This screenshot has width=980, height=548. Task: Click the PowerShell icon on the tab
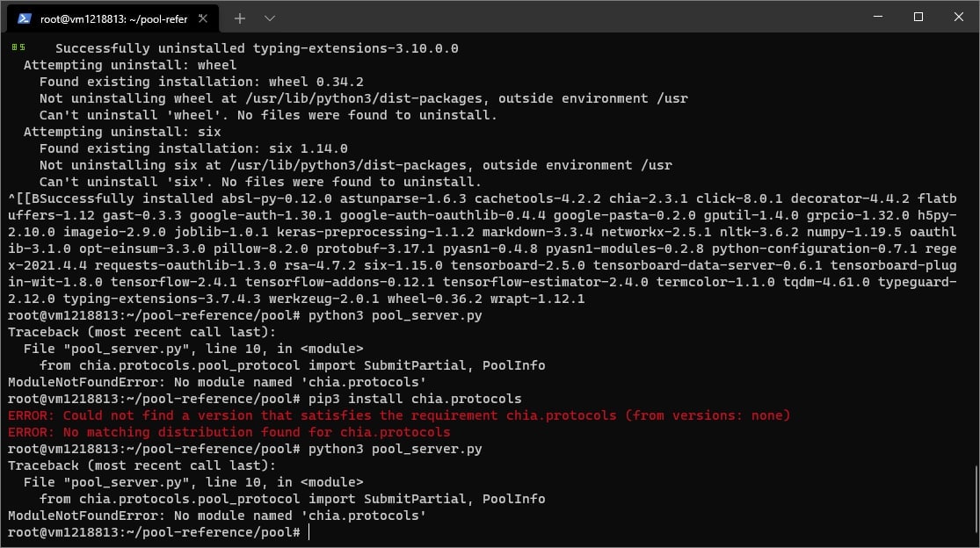coord(25,18)
